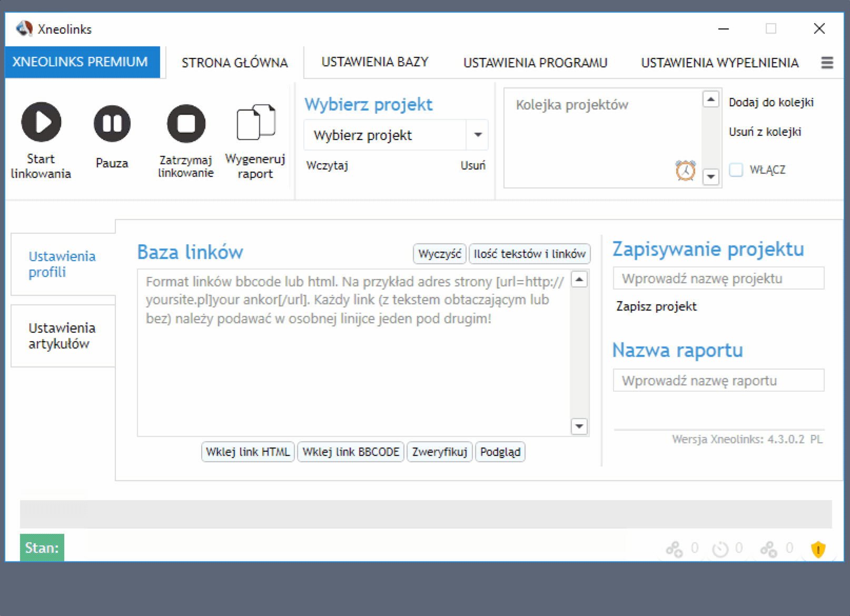Click the Zweryfikuj button

click(x=440, y=452)
